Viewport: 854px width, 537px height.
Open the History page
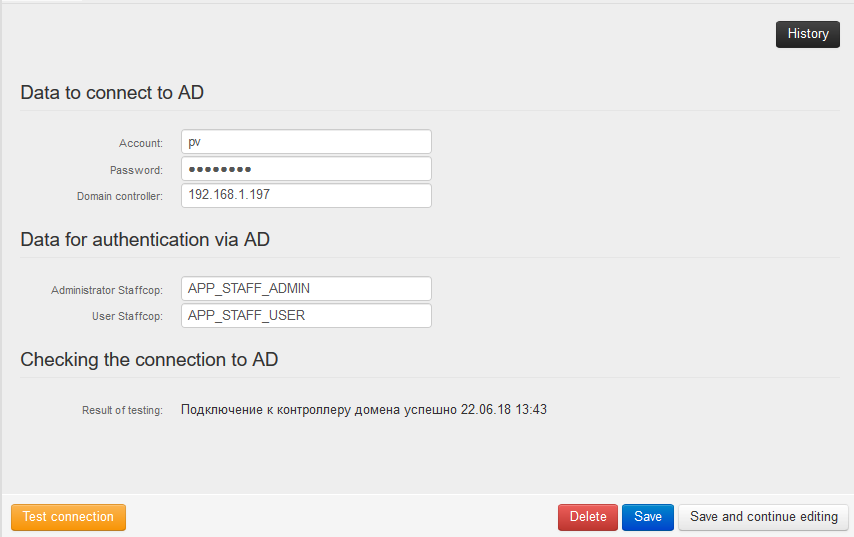point(807,34)
